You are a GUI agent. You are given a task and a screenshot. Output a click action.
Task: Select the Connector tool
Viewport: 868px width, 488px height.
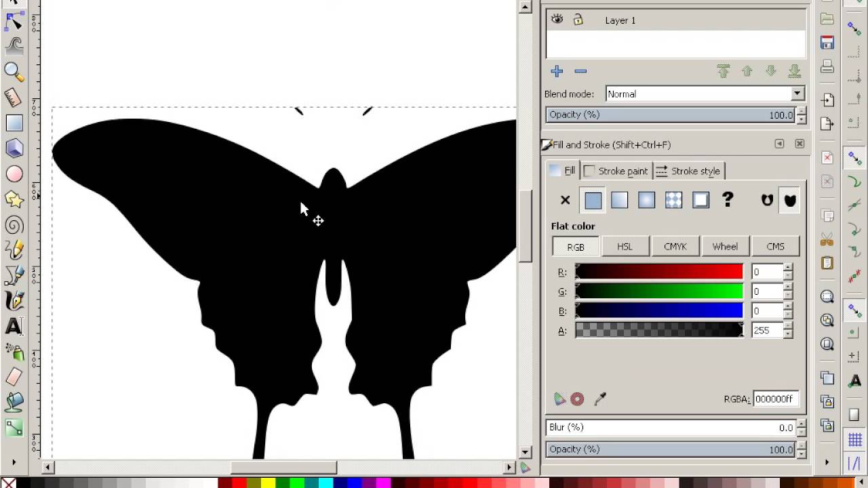click(x=14, y=428)
